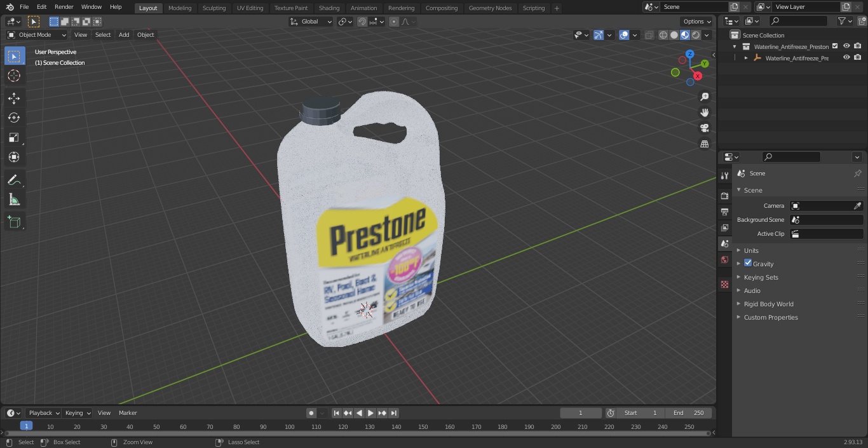Screen dimensions: 868x448
Task: Pick the Transform tool
Action: pyautogui.click(x=14, y=157)
